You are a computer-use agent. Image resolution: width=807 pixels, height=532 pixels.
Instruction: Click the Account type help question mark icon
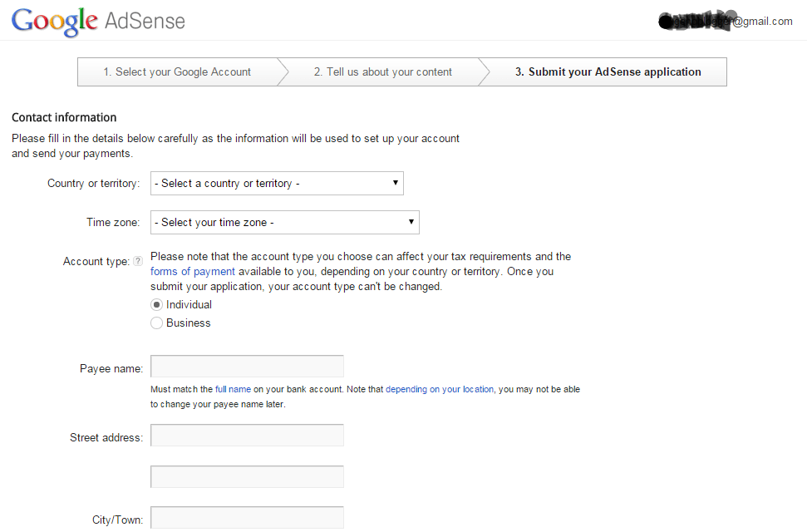click(138, 262)
